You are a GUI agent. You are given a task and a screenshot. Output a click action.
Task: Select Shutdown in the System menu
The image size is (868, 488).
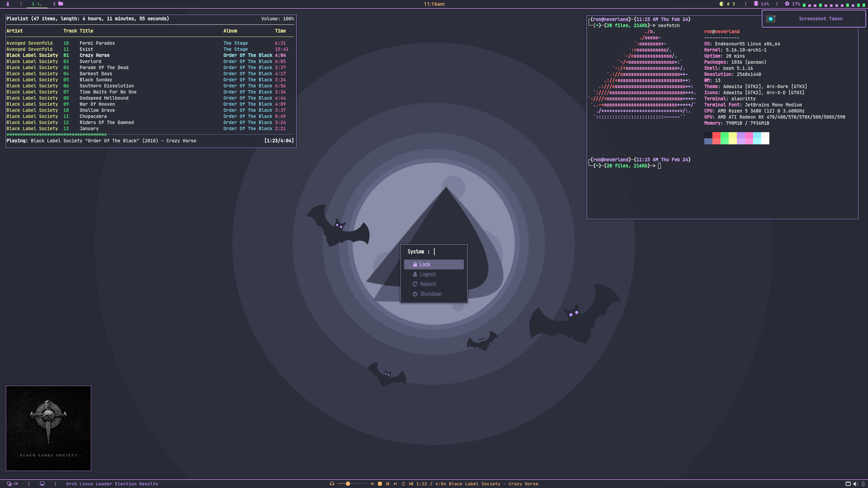(x=434, y=294)
